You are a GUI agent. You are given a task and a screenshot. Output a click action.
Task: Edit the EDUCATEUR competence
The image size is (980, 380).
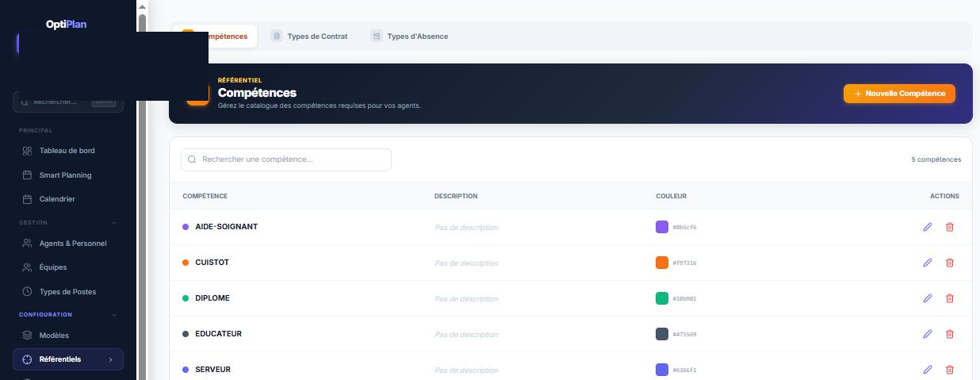coord(928,334)
